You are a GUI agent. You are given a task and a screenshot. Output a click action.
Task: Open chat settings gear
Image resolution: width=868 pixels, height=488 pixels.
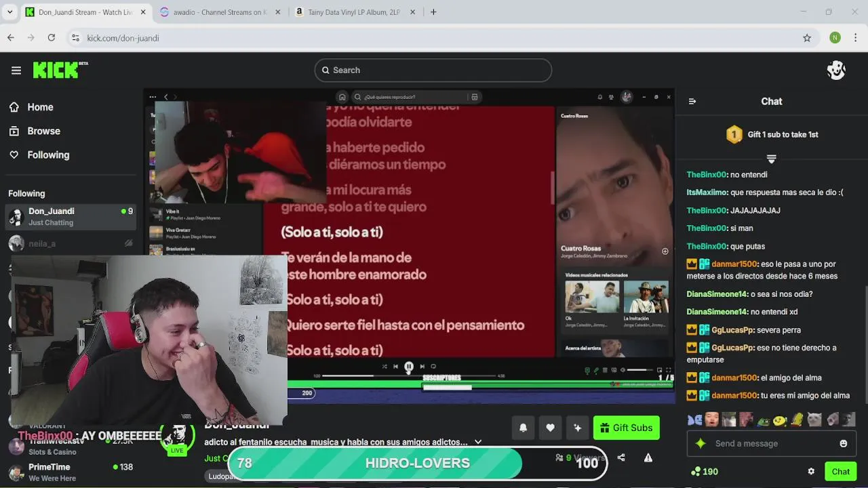(811, 472)
